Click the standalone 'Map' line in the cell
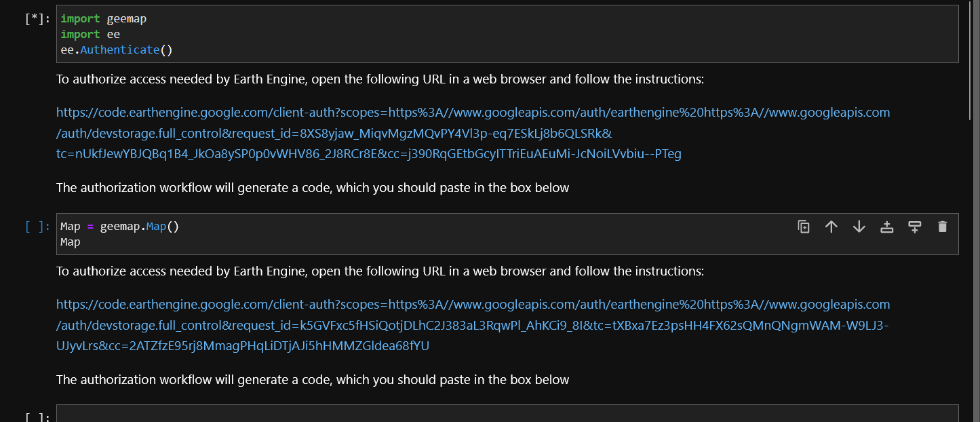The width and height of the screenshot is (980, 422). [x=71, y=242]
